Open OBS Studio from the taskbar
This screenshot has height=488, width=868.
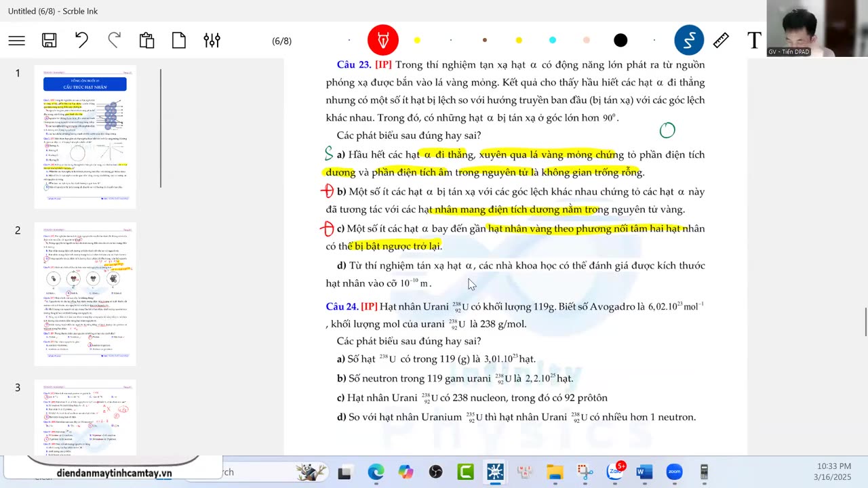pyautogui.click(x=435, y=472)
